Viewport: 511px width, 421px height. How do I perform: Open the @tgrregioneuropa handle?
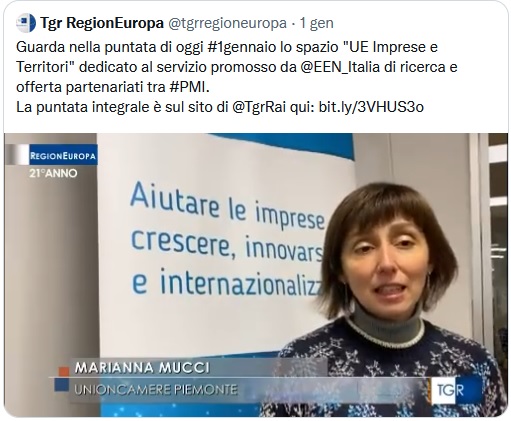point(227,23)
